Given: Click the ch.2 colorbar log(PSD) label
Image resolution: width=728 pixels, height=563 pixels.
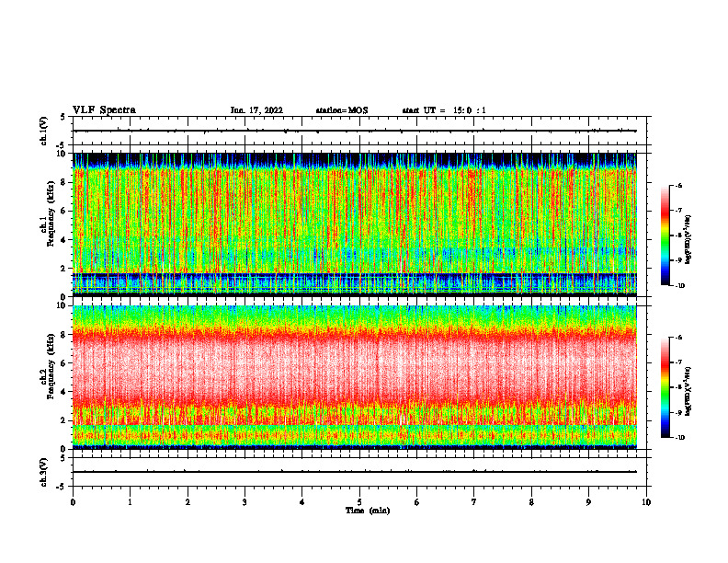Looking at the screenshot, I should (688, 392).
